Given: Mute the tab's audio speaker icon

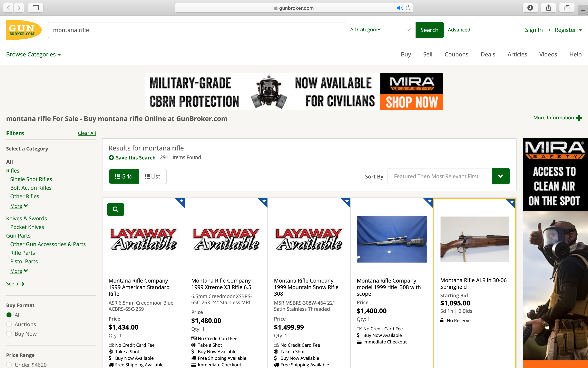Looking at the screenshot, I should 399,8.
